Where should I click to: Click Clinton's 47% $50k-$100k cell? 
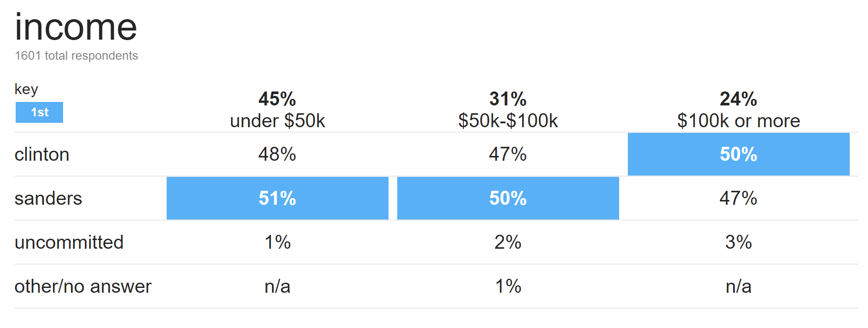(x=508, y=155)
